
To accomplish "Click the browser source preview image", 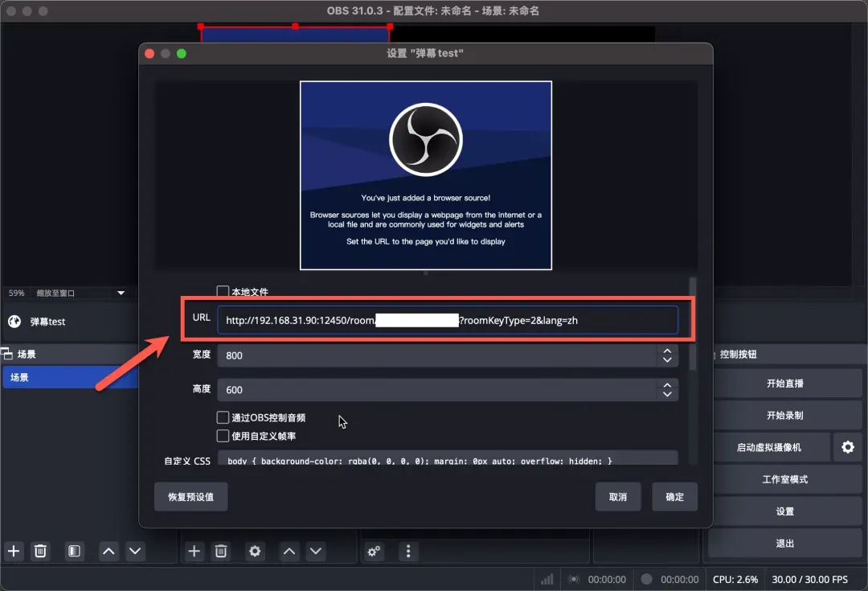I will [x=426, y=175].
